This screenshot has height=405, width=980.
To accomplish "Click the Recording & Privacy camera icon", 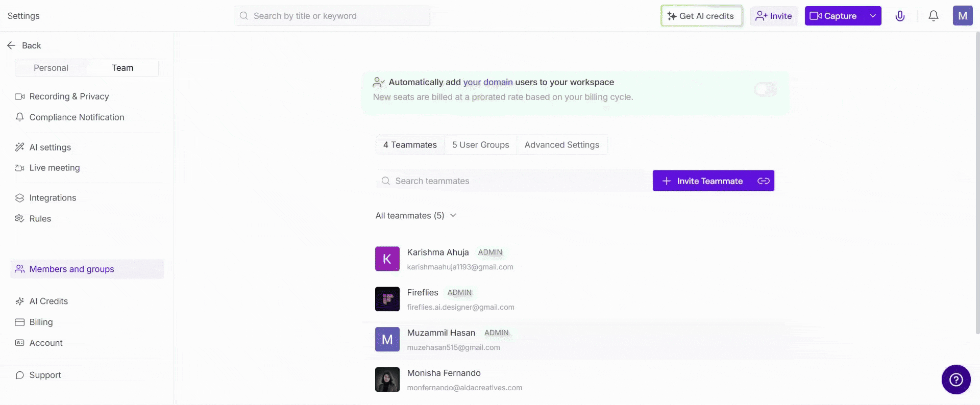I will tap(20, 96).
